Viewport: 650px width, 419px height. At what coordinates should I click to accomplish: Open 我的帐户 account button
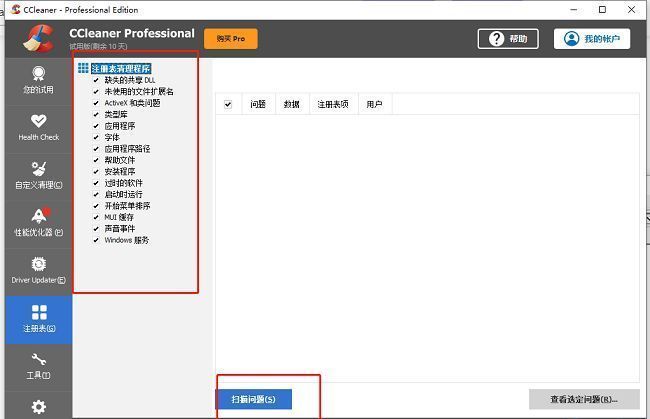point(593,39)
